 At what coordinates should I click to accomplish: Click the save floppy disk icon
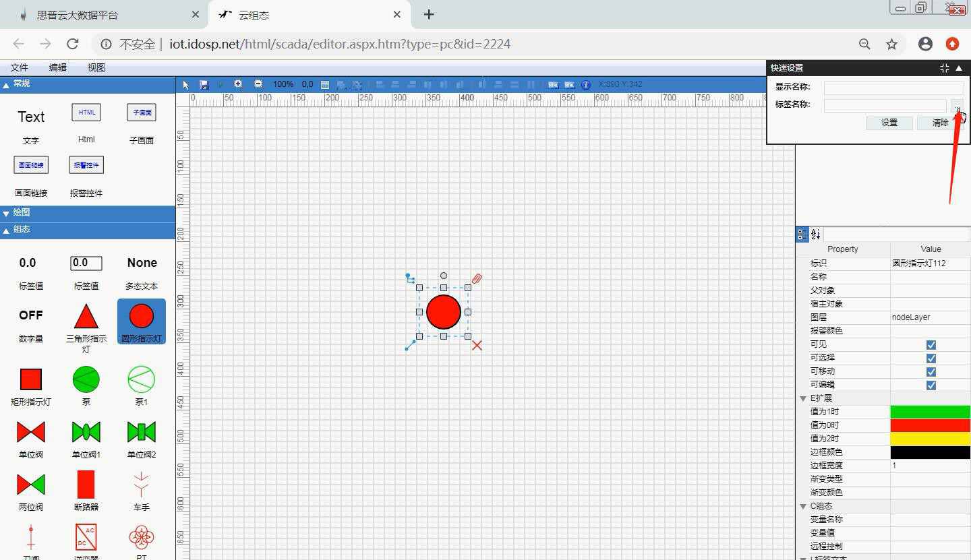click(204, 85)
